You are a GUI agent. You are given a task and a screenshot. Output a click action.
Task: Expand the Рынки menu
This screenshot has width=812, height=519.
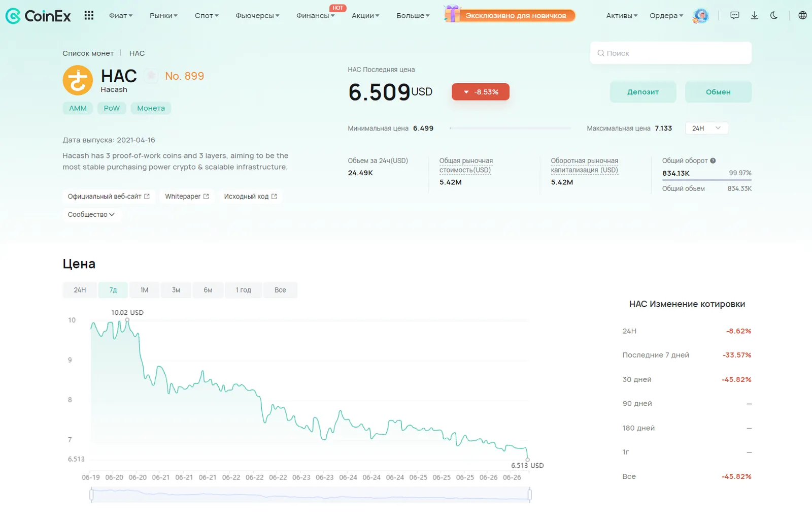coord(163,16)
